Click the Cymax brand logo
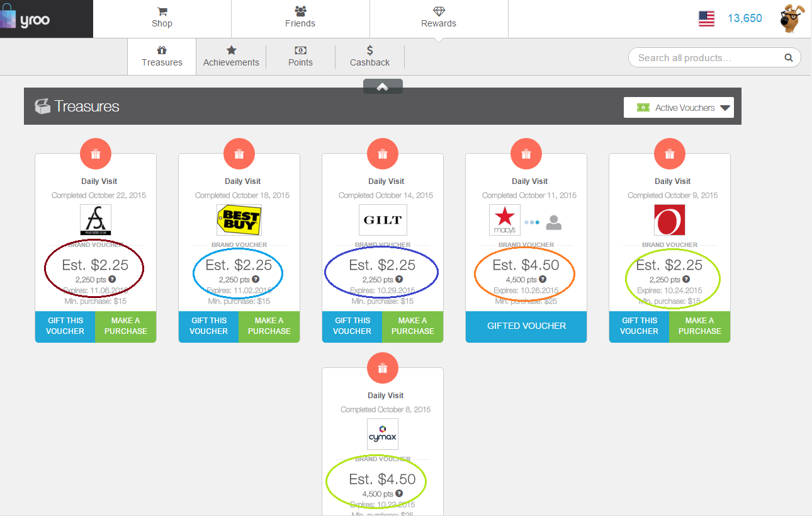This screenshot has width=812, height=516. coord(383,434)
